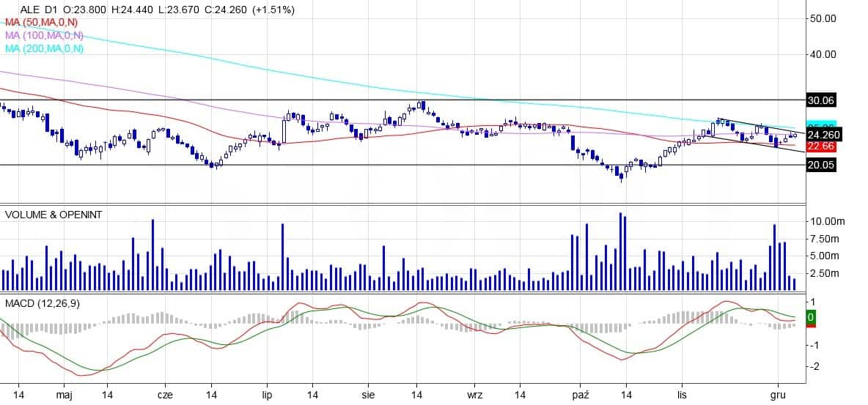Click the 24.260 current price tag
This screenshot has height=405, width=868.
823,135
